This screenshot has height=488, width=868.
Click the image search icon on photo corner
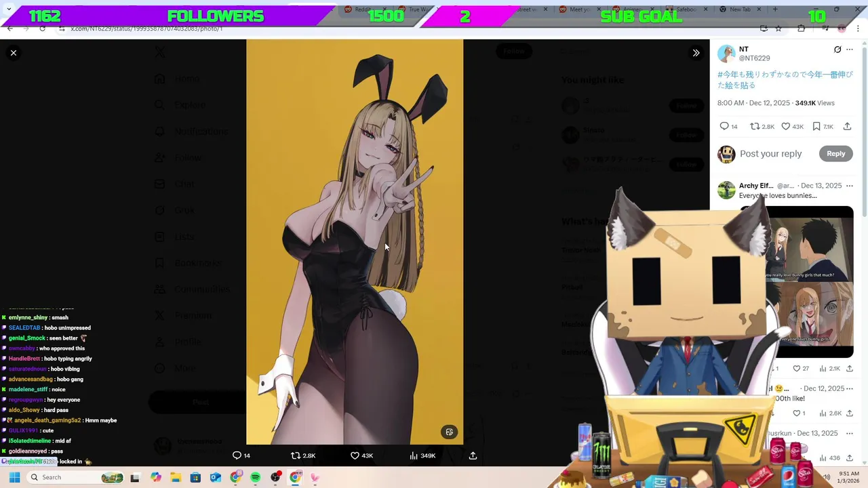449,432
